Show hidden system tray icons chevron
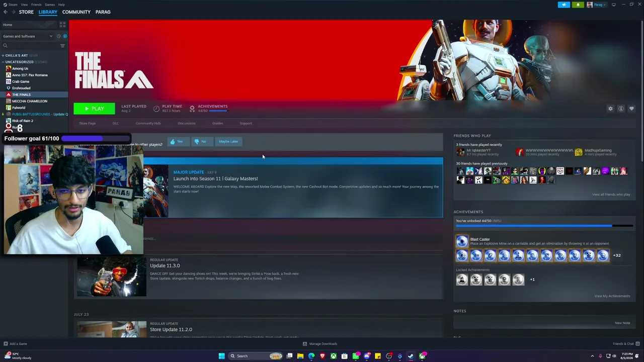644x362 pixels. (x=592, y=356)
